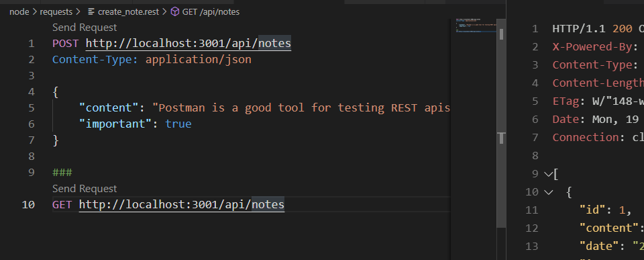This screenshot has height=260, width=644.
Task: Send the POST request via Send Request link
Action: coord(85,28)
